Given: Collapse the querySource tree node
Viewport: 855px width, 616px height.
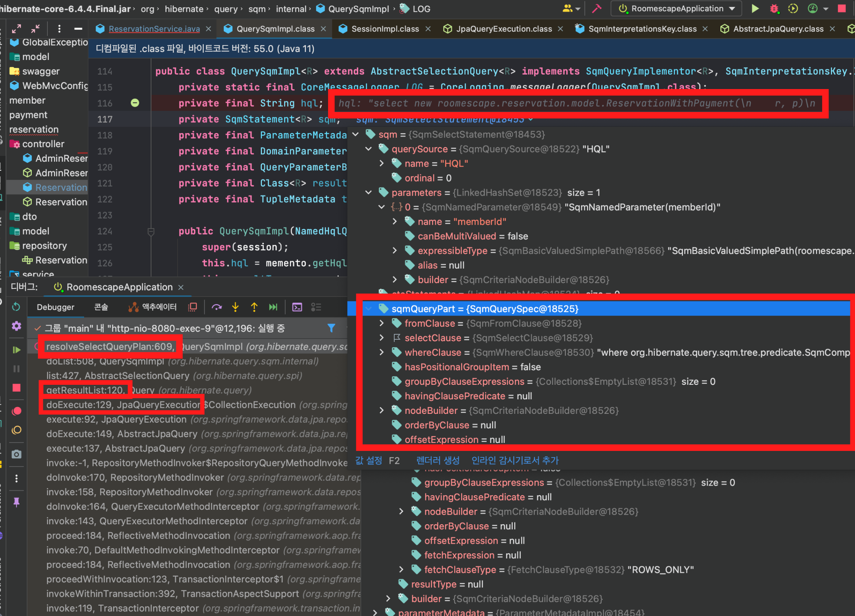Looking at the screenshot, I should [x=368, y=149].
